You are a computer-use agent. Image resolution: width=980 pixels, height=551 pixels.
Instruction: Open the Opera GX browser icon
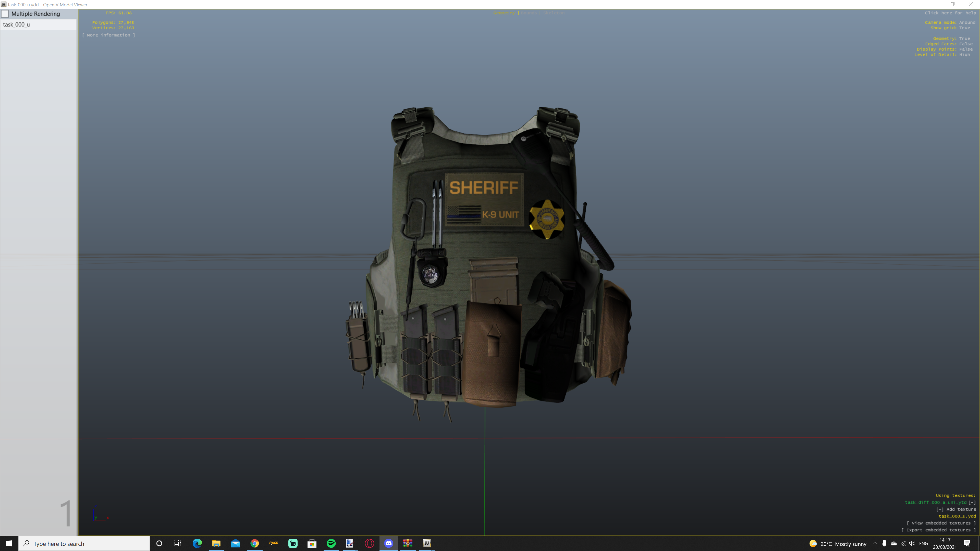369,543
